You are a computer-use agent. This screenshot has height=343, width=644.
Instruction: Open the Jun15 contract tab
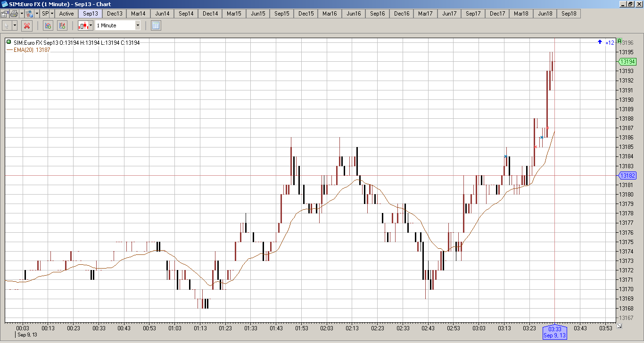coord(258,14)
